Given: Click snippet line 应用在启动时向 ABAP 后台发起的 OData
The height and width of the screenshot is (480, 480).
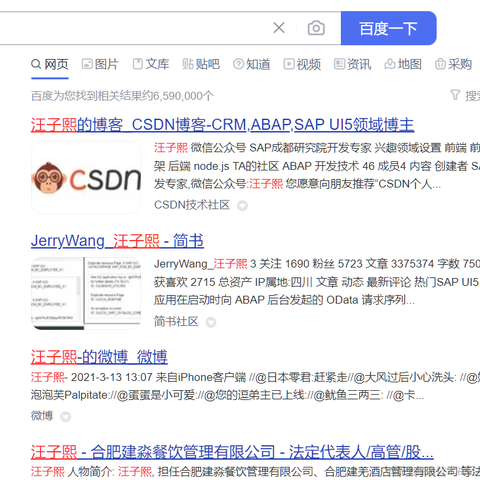Looking at the screenshot, I should [284, 300].
